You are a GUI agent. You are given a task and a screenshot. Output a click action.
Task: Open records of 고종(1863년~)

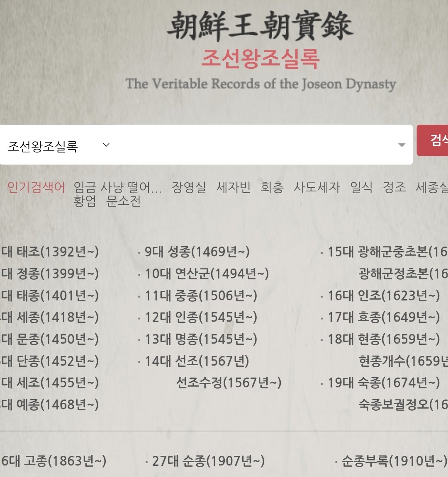53,461
